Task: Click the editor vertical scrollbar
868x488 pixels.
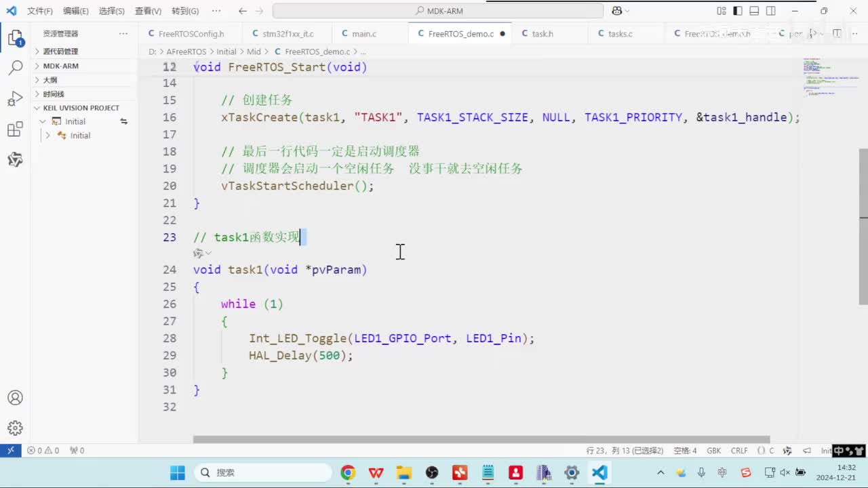Action: coord(863,226)
